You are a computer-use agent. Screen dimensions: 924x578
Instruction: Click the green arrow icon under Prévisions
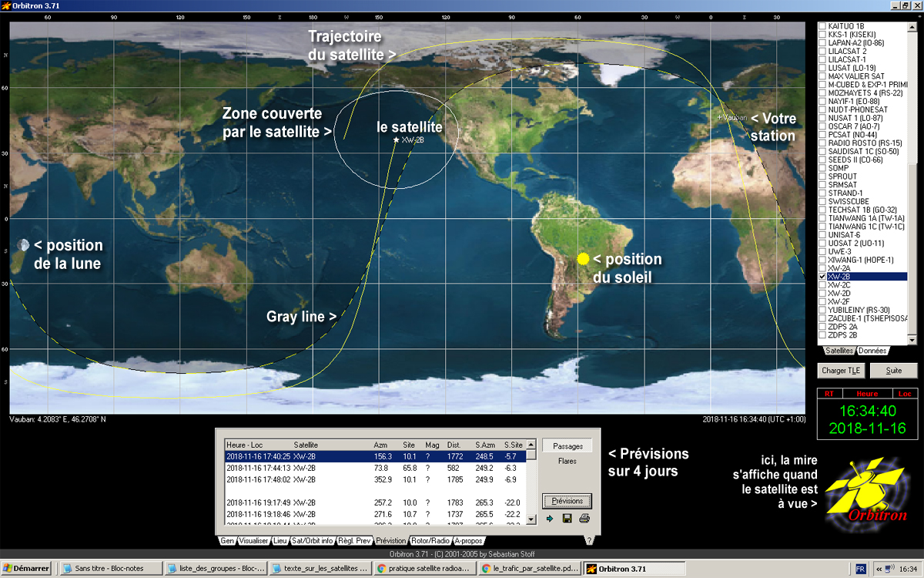[550, 519]
